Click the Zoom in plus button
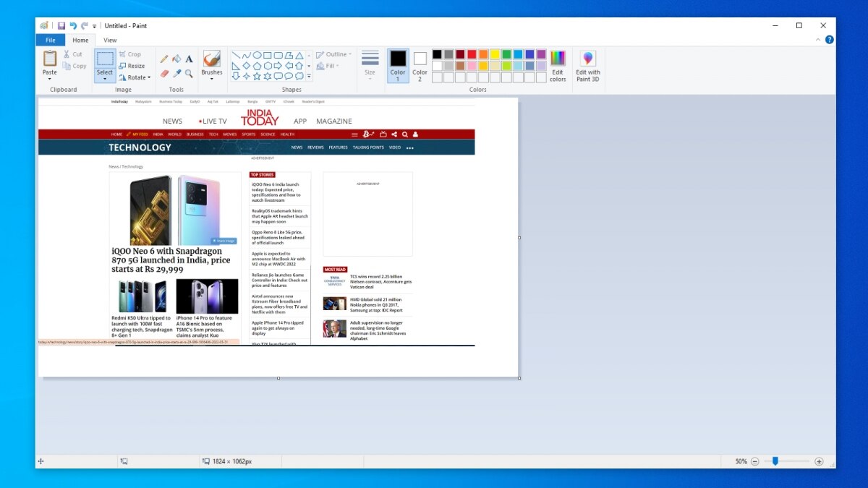 pyautogui.click(x=819, y=461)
